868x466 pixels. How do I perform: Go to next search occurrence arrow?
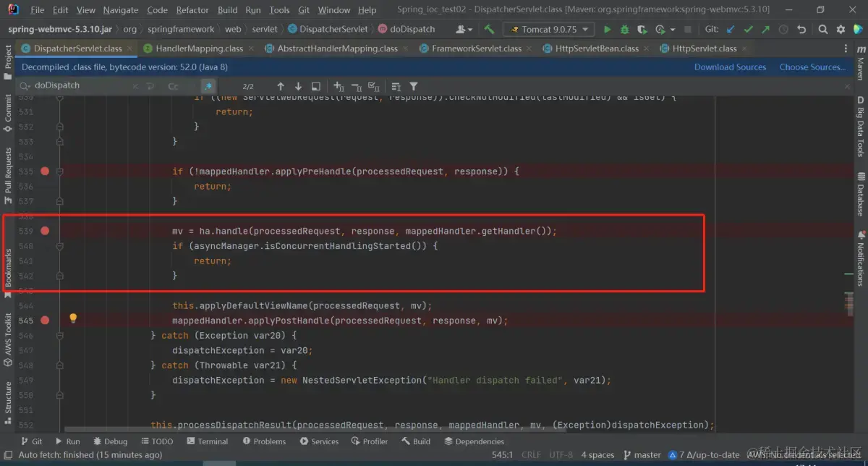298,86
